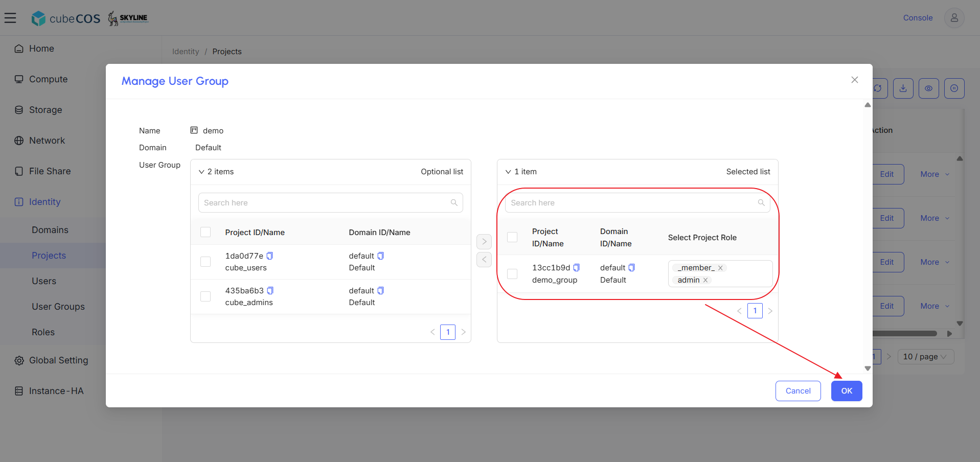This screenshot has width=980, height=462.
Task: Move items back to Optional list arrow
Action: [484, 260]
